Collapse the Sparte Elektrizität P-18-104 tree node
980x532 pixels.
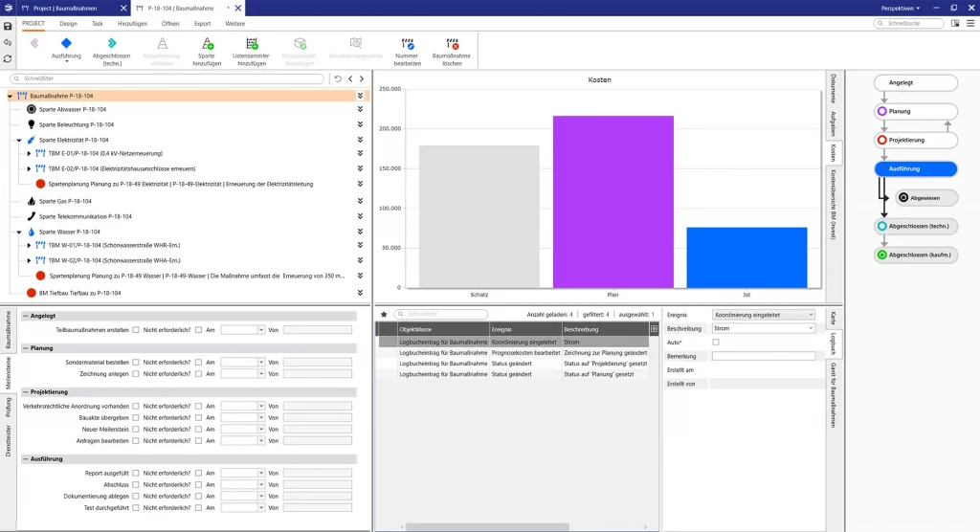[18, 140]
